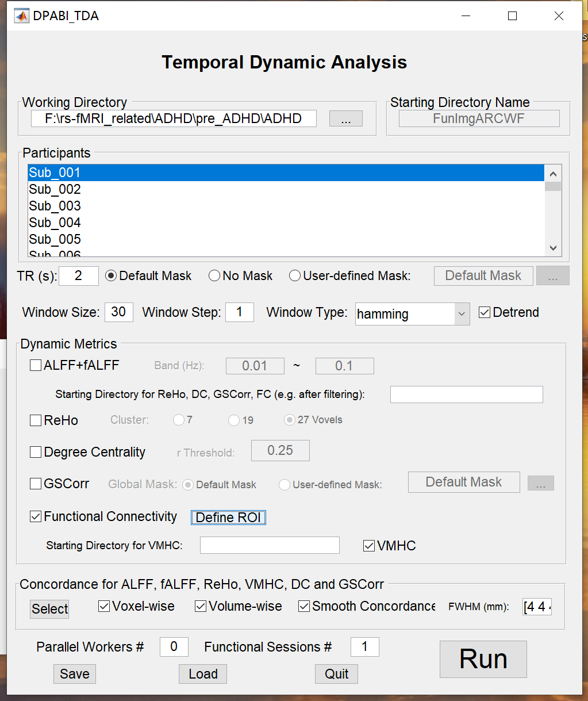Select participant Sub_003
Image resolution: width=588 pixels, height=701 pixels.
[286, 206]
